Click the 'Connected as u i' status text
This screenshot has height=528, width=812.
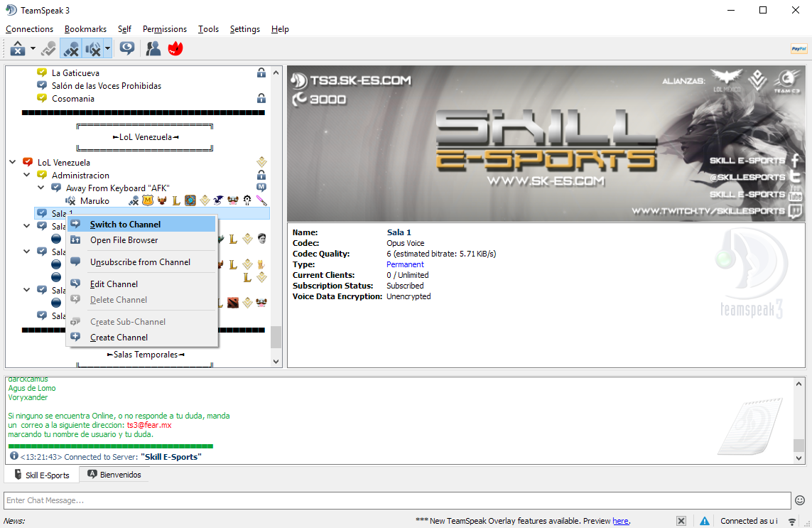click(749, 522)
